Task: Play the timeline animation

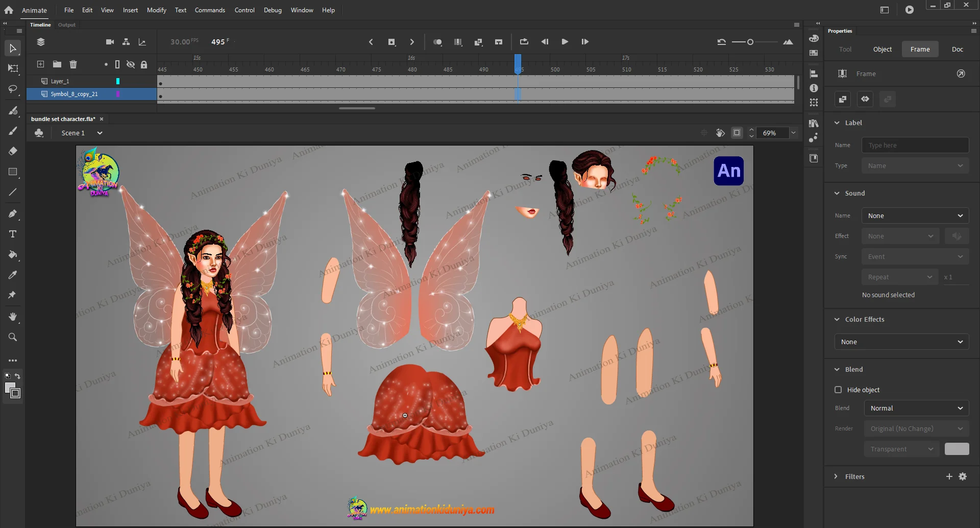Action: coord(565,42)
